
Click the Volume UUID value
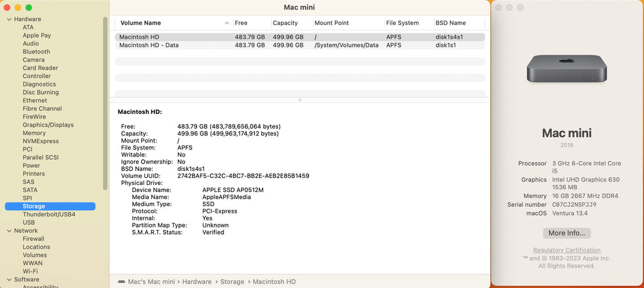[x=243, y=176]
